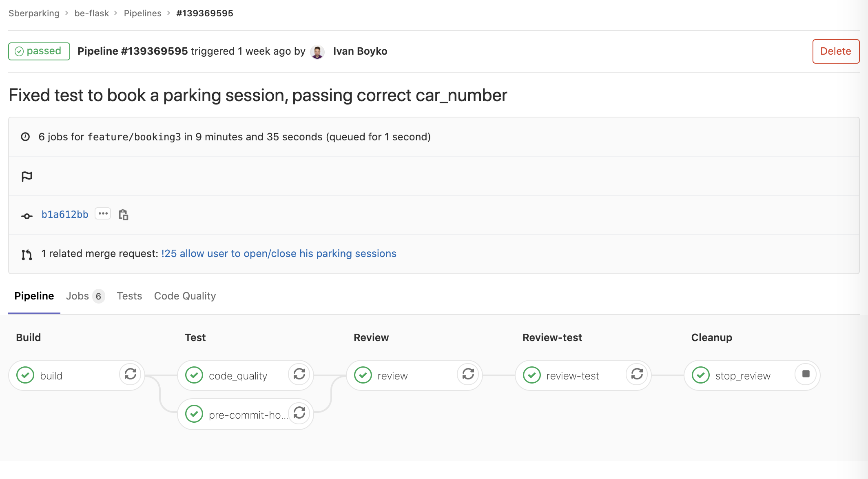Viewport: 868px width, 479px height.
Task: Click the passed status badge
Action: click(39, 51)
